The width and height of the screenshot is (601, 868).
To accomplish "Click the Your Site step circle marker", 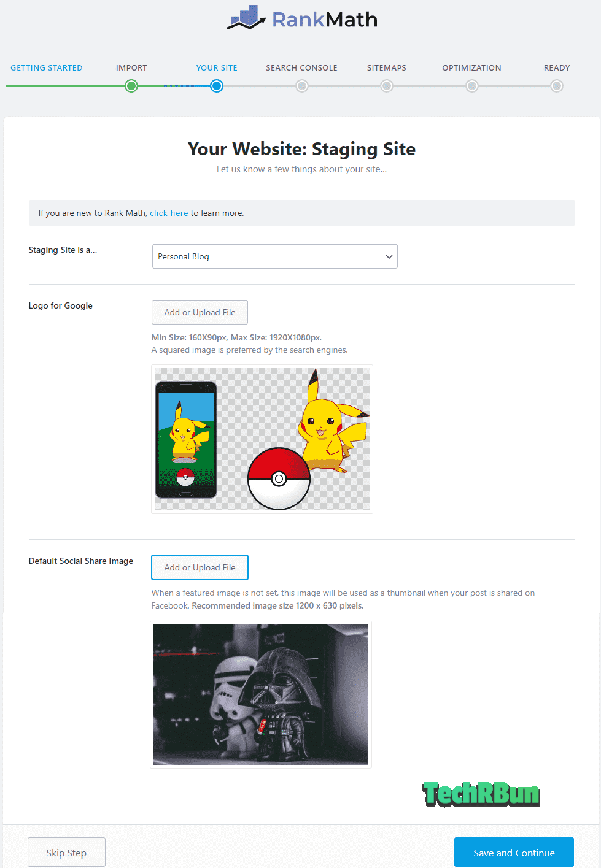I will [217, 86].
